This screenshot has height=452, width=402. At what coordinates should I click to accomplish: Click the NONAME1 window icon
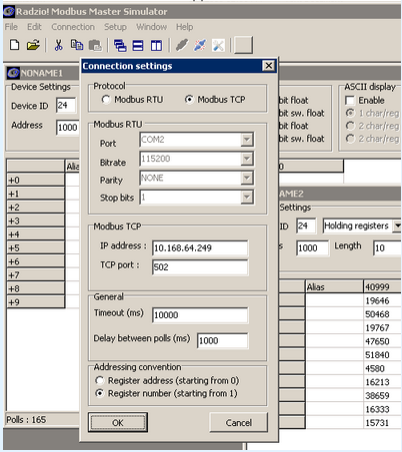click(13, 73)
